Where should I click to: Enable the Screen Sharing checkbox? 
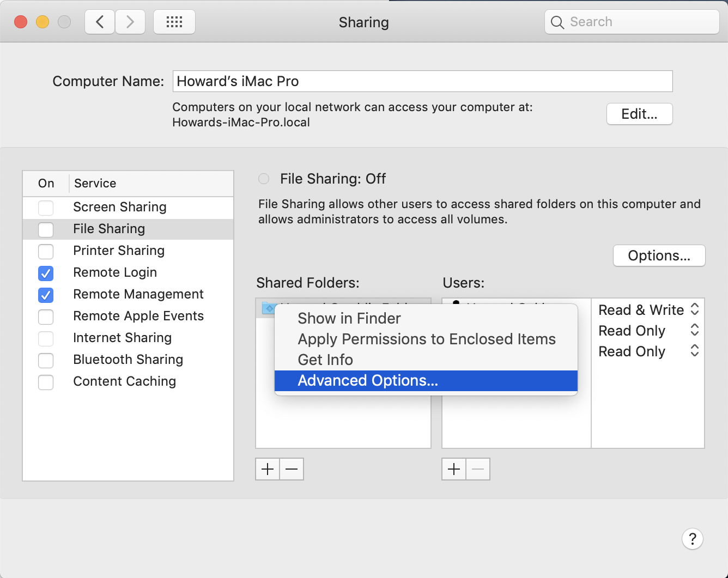coord(46,208)
